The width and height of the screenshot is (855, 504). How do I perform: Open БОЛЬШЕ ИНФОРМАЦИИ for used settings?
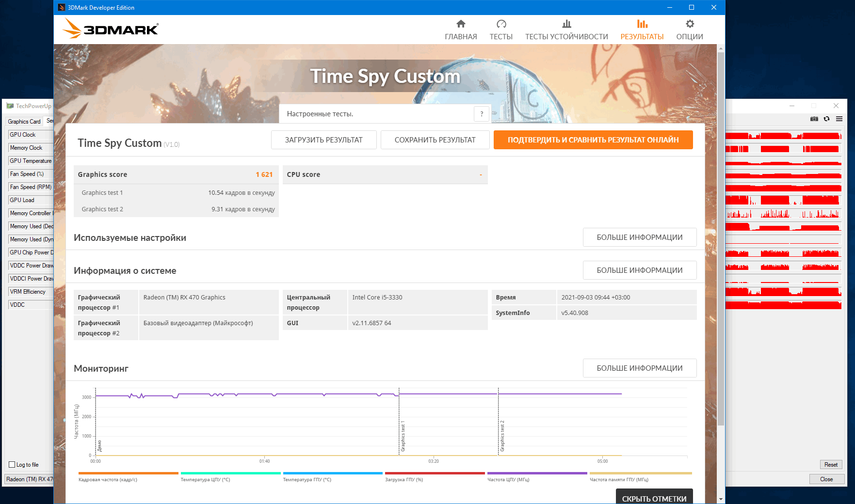[x=640, y=237]
